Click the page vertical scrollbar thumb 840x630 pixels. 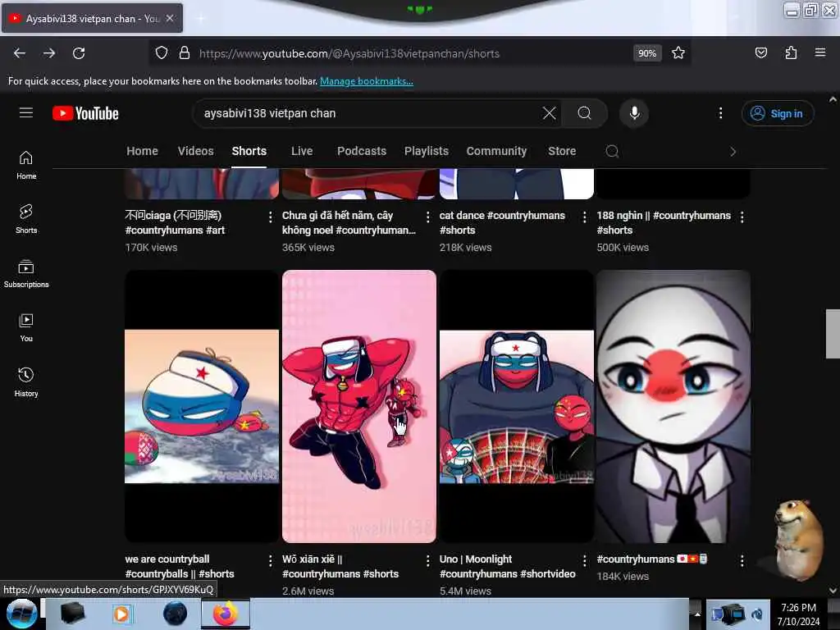click(833, 333)
